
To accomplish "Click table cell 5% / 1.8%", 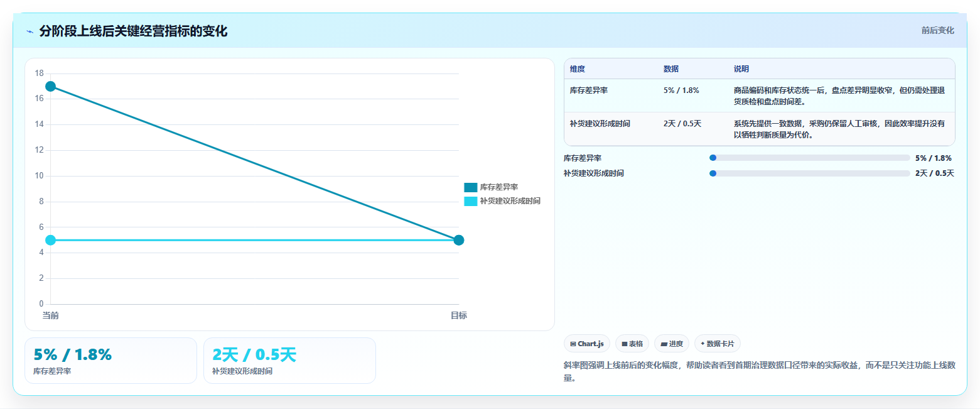I will [681, 90].
